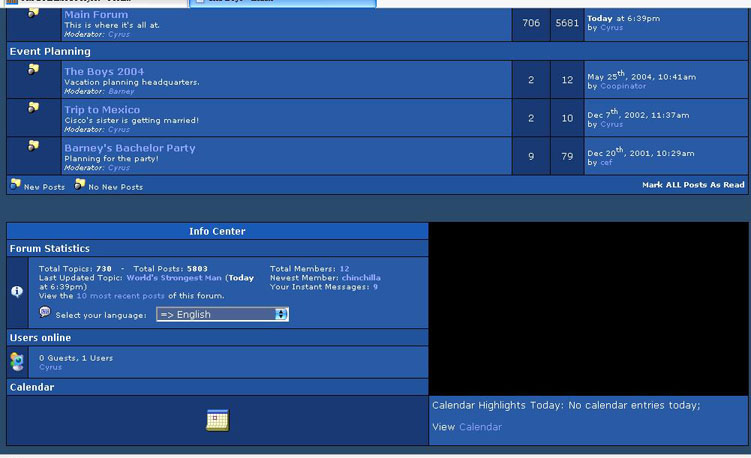Click online user Cyrus under Users online
The image size is (751, 458).
tap(50, 367)
